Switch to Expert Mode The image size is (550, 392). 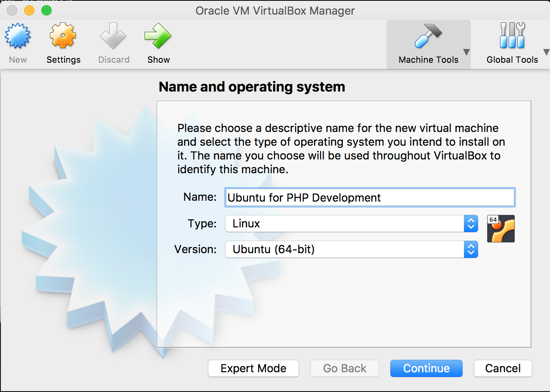click(x=253, y=368)
